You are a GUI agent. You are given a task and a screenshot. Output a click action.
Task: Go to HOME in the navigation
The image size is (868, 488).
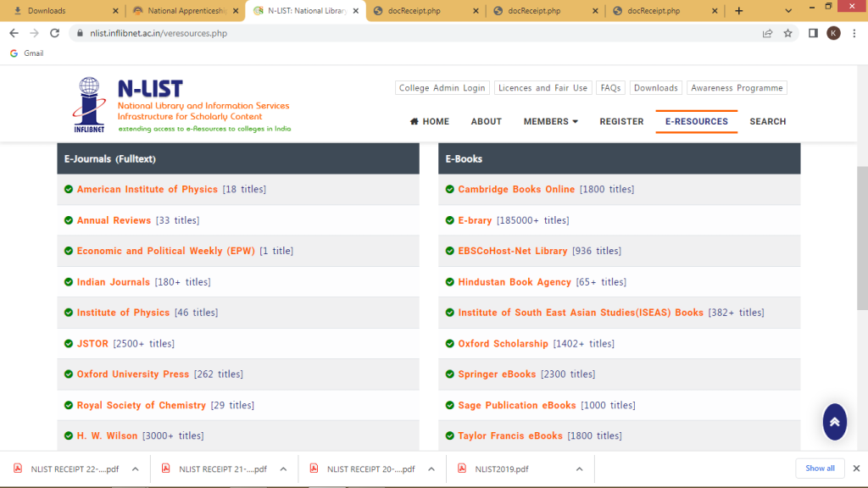coord(430,121)
